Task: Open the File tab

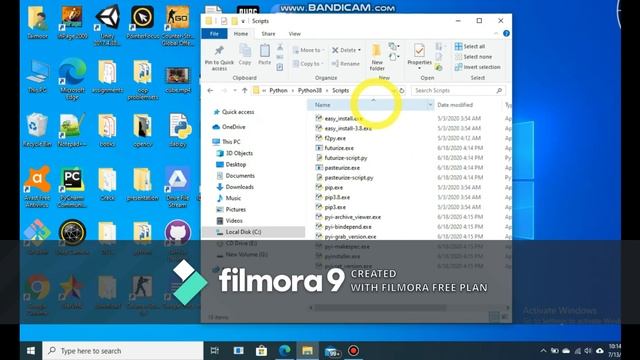Action: coord(214,34)
